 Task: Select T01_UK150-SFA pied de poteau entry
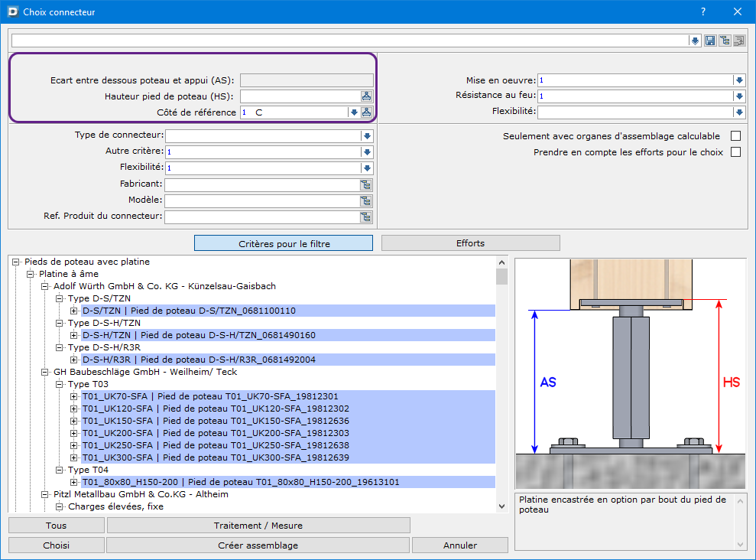[216, 421]
